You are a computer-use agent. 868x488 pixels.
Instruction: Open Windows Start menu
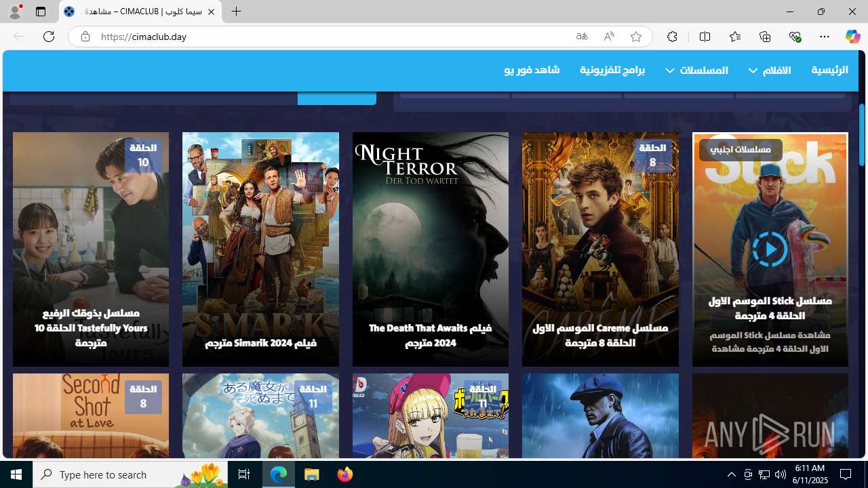pyautogui.click(x=16, y=474)
